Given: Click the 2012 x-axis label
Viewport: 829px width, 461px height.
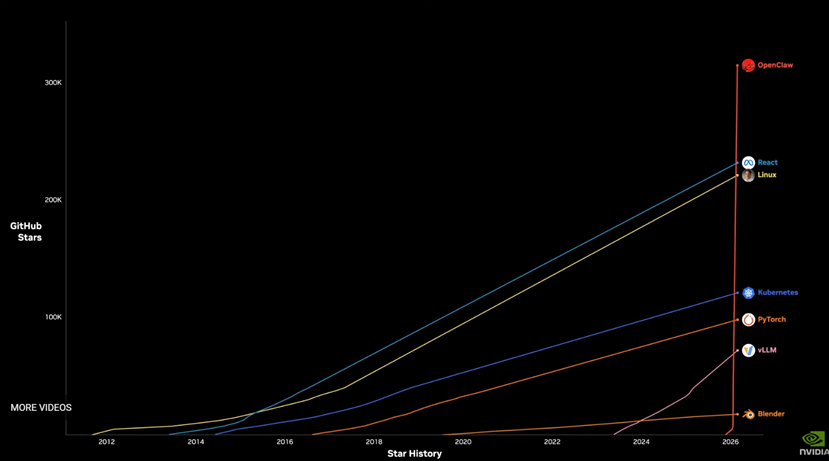Looking at the screenshot, I should [x=106, y=442].
